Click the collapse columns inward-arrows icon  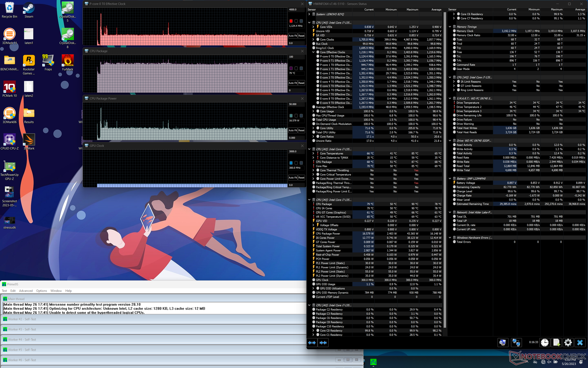point(323,343)
